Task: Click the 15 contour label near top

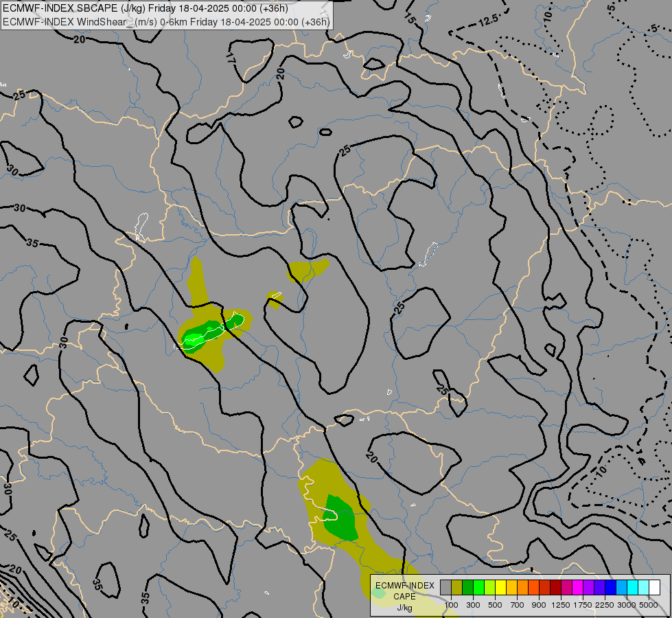Action: [410, 19]
